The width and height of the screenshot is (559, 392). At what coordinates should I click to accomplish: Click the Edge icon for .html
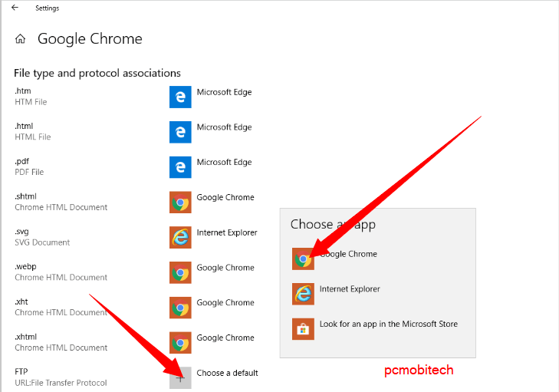pos(180,132)
